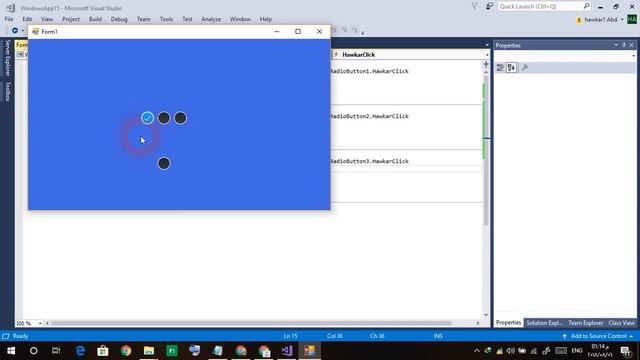Image resolution: width=640 pixels, height=360 pixels.
Task: Click the Ready status icon
Action: 5,336
